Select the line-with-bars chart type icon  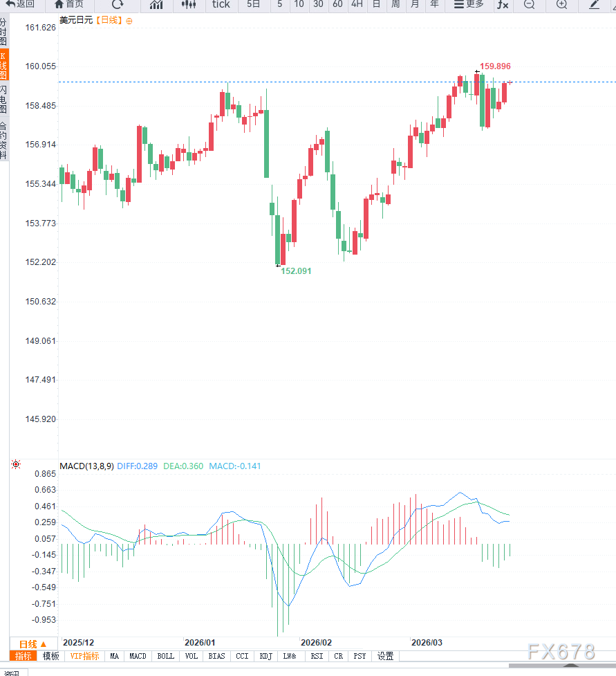[156, 4]
